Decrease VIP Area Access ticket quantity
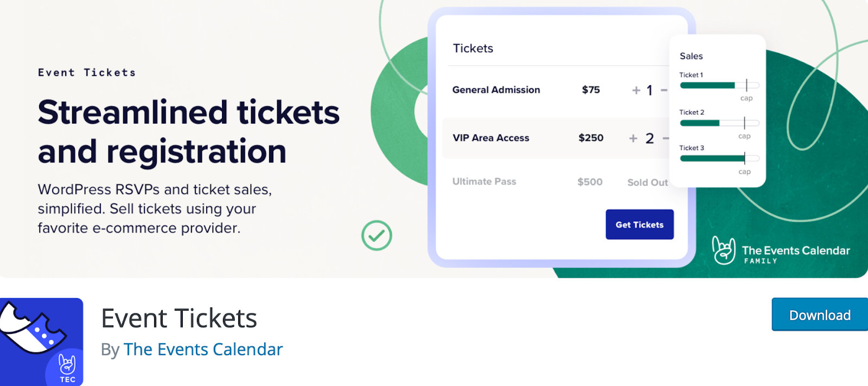Viewport: 868px width, 386px height. (x=666, y=138)
